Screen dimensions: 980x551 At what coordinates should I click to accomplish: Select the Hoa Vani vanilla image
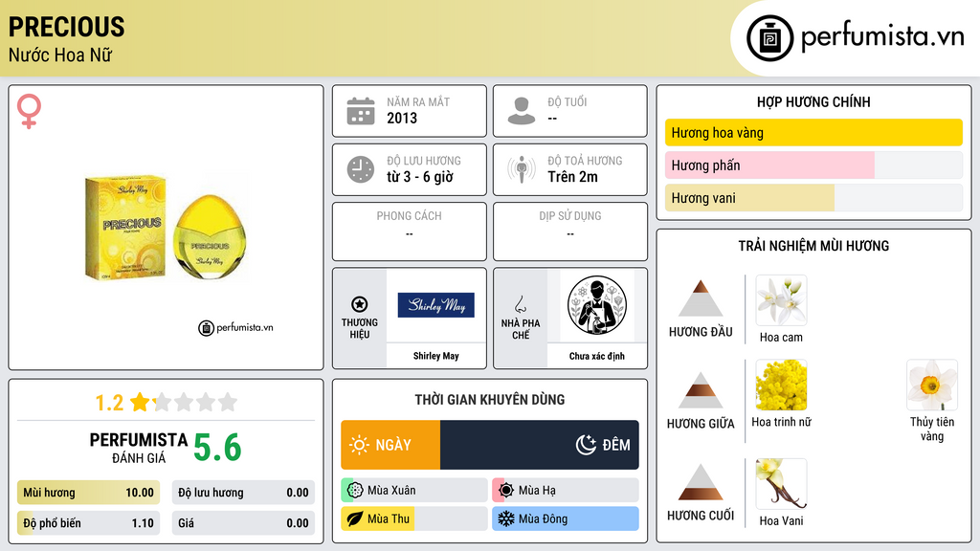(781, 484)
